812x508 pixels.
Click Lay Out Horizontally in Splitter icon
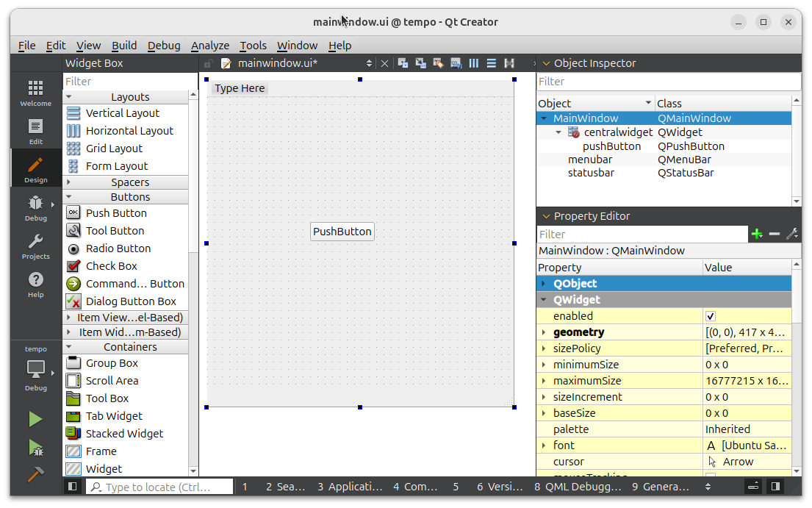509,63
